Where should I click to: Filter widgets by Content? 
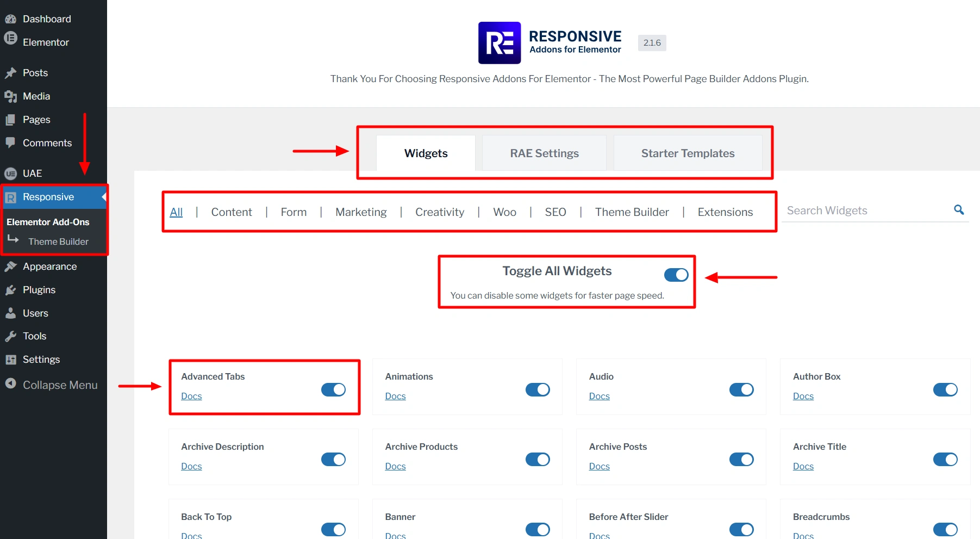point(232,212)
